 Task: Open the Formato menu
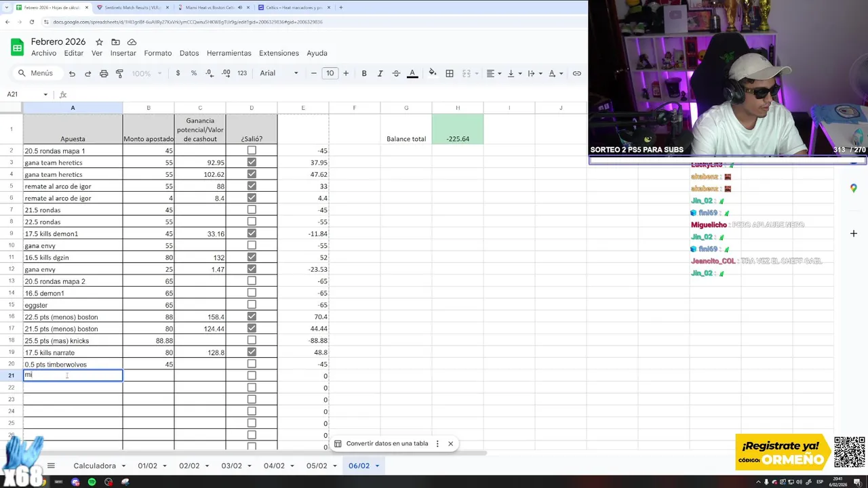click(158, 53)
